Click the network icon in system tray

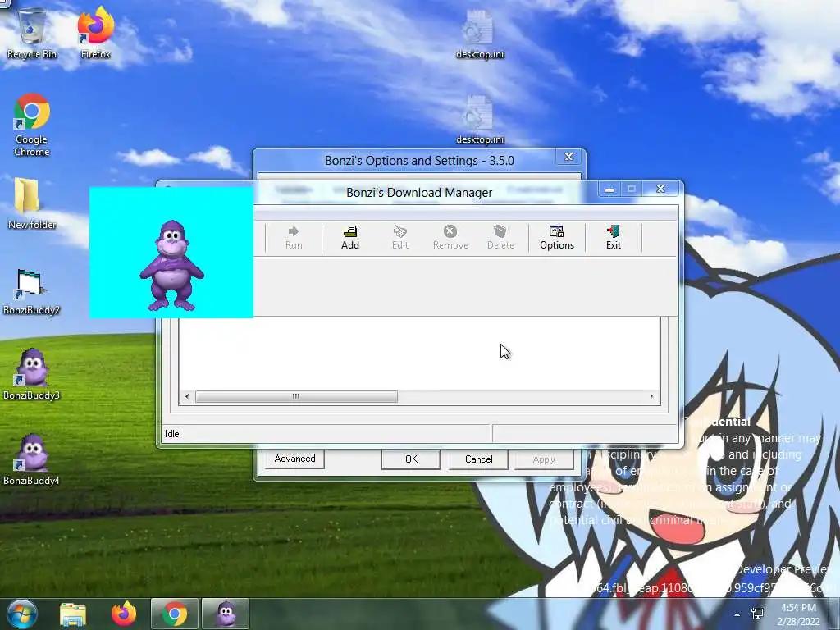coord(757,614)
